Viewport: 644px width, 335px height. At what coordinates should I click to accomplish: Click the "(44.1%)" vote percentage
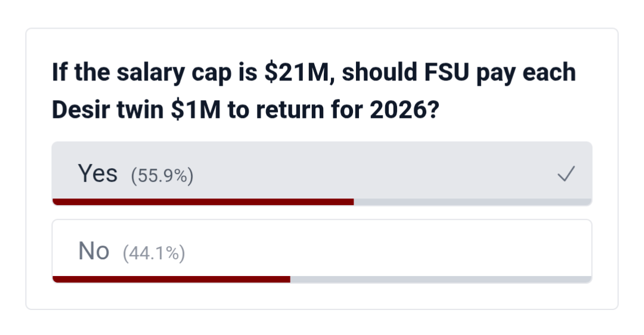[x=154, y=254]
